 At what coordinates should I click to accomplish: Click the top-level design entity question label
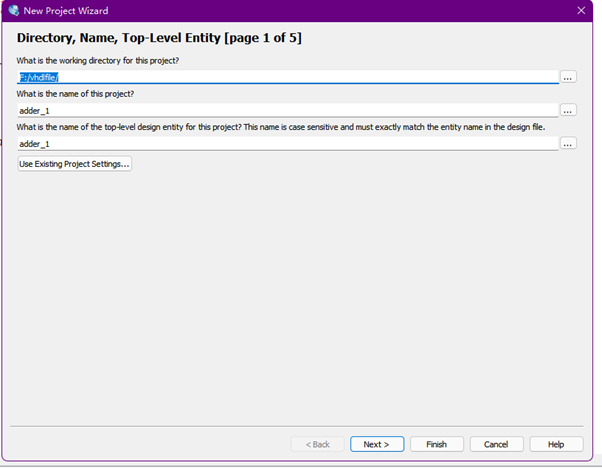click(281, 127)
